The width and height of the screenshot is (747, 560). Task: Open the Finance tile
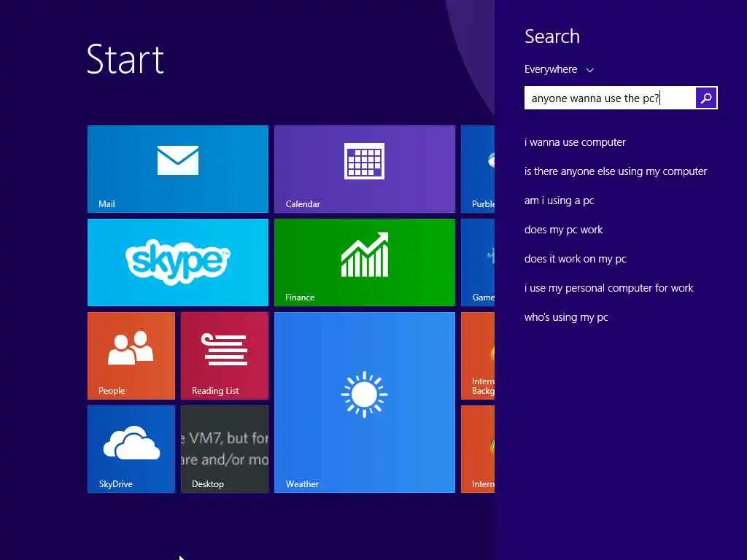pyautogui.click(x=365, y=262)
